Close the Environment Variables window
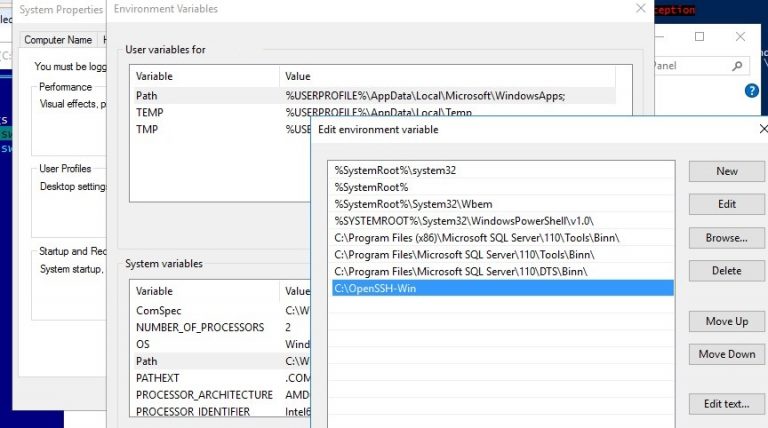The image size is (768, 428). [640, 9]
